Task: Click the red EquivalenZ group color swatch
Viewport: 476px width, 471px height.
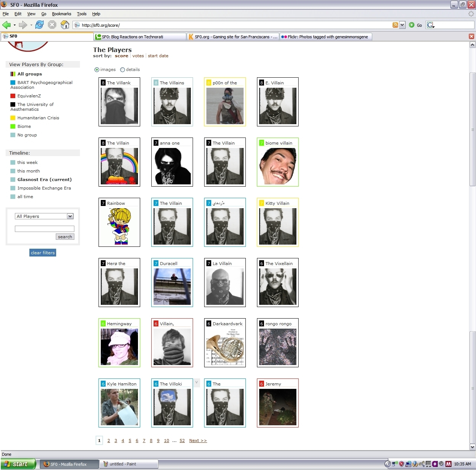Action: coord(13,96)
